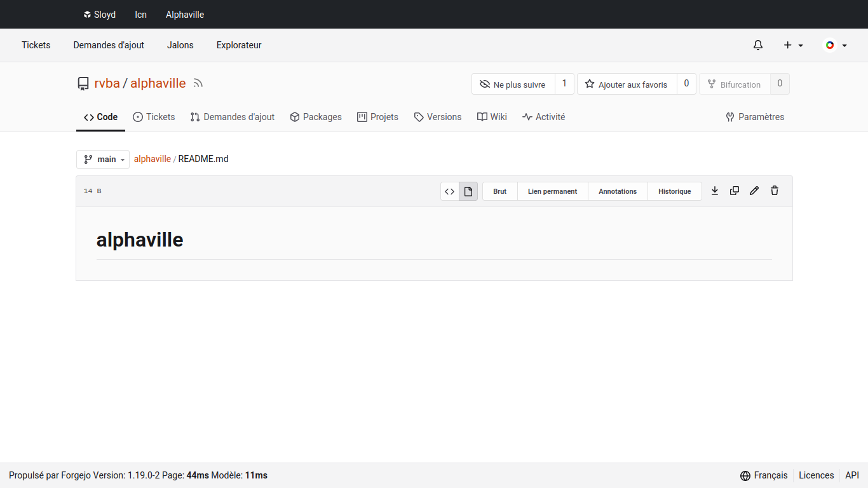Download the README.md file
The image size is (868, 488).
coord(714,191)
